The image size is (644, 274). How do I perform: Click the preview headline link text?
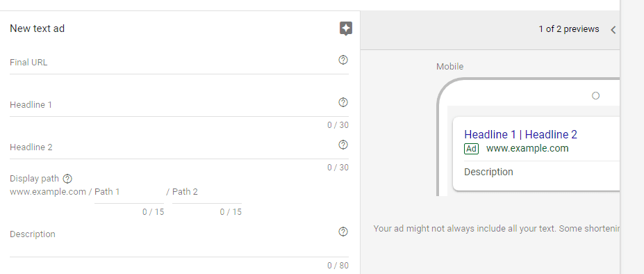[520, 134]
